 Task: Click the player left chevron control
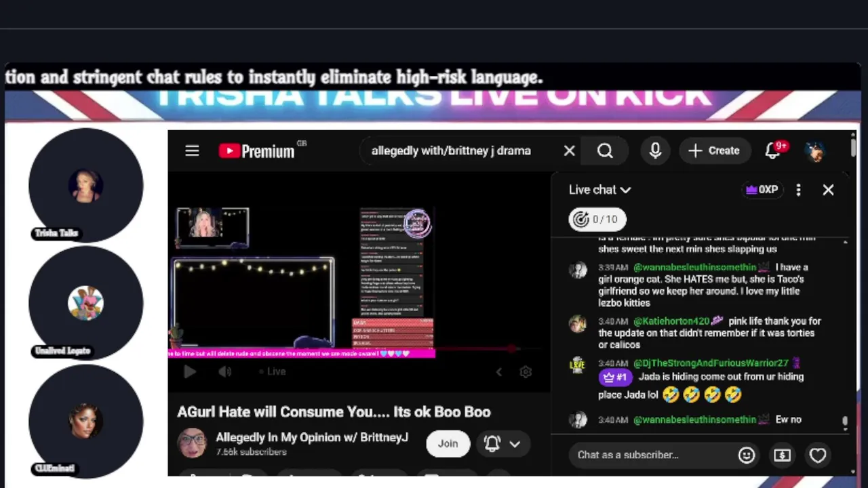[499, 371]
